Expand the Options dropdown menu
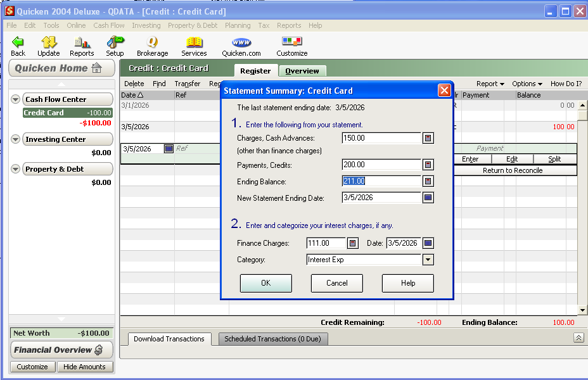This screenshot has height=380, width=588. (x=527, y=84)
